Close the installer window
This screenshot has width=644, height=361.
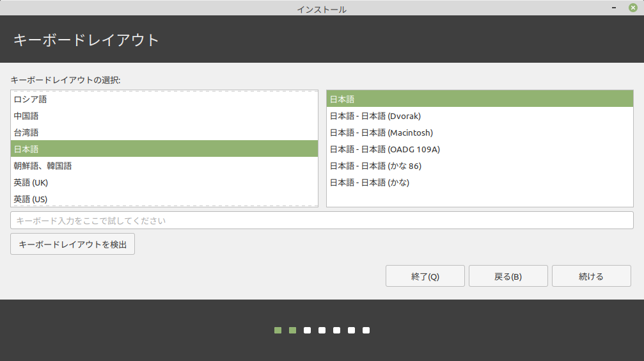coord(633,8)
